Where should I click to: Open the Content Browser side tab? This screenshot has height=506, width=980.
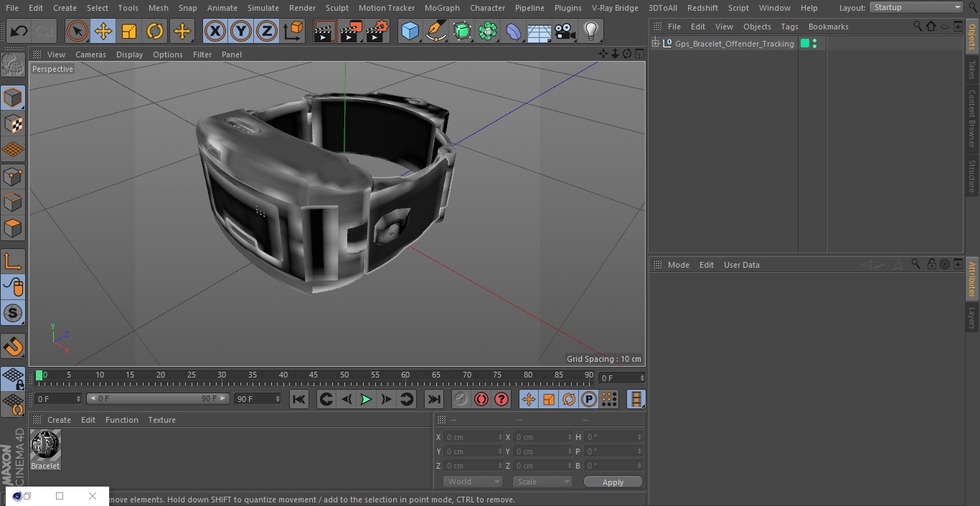point(972,118)
